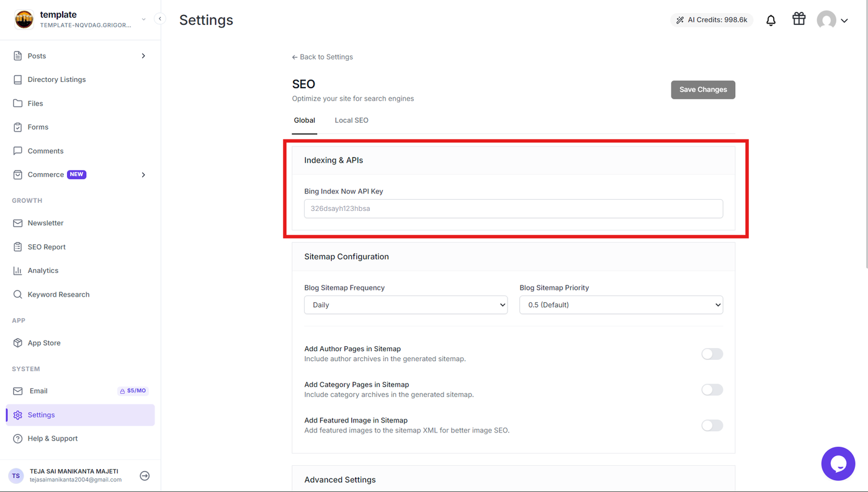Screen dimensions: 868x492
Task: Click the gift box icon
Action: (x=799, y=19)
